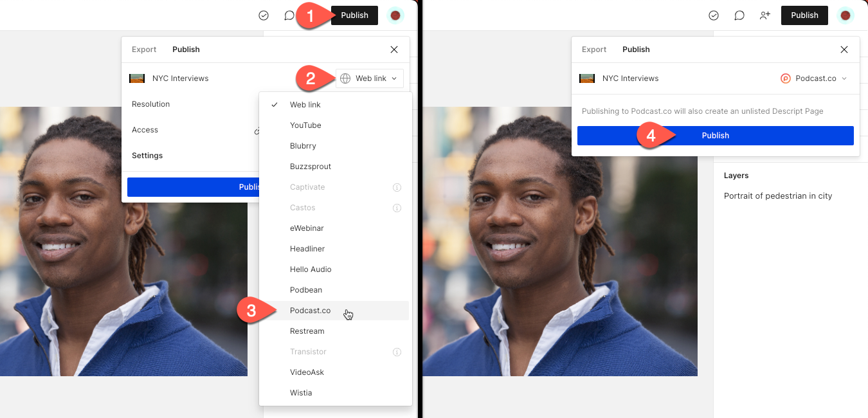The width and height of the screenshot is (868, 418).
Task: Choose Podbean from destination list
Action: [x=335, y=290]
